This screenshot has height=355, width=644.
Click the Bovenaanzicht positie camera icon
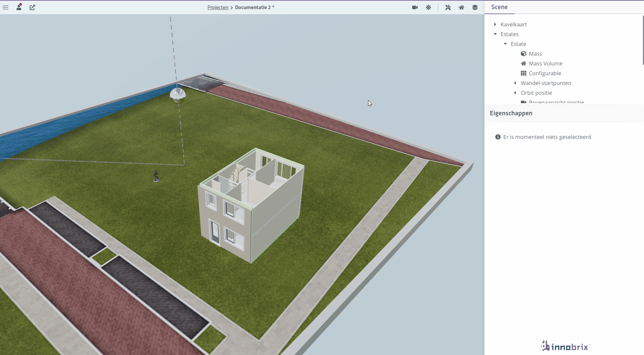[x=524, y=102]
